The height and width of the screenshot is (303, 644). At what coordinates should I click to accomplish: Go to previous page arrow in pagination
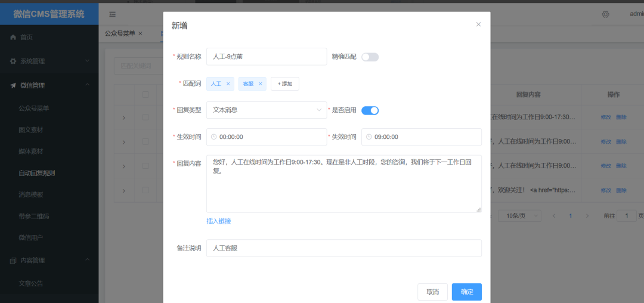click(553, 215)
